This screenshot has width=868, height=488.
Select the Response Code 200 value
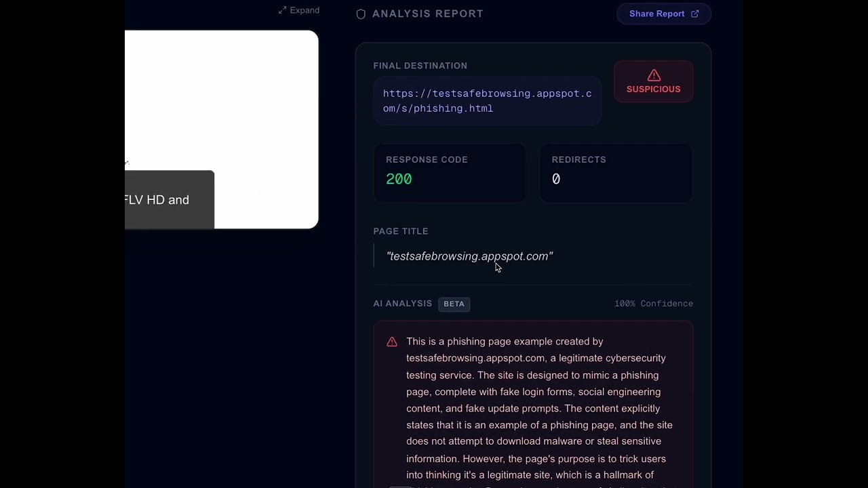[399, 179]
